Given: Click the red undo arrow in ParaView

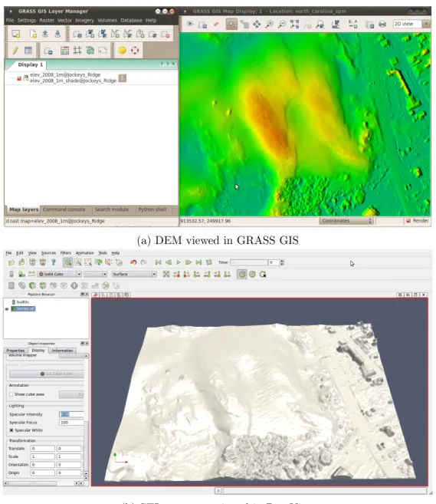Looking at the screenshot, I should pos(133,262).
